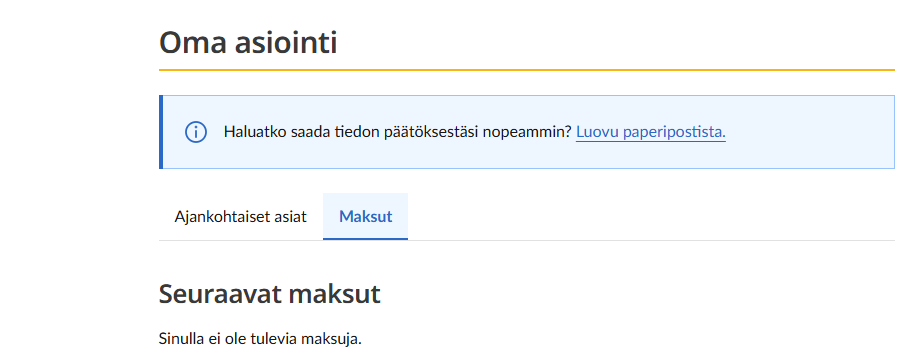Click blank area right of the Maksut tab

(x=651, y=216)
